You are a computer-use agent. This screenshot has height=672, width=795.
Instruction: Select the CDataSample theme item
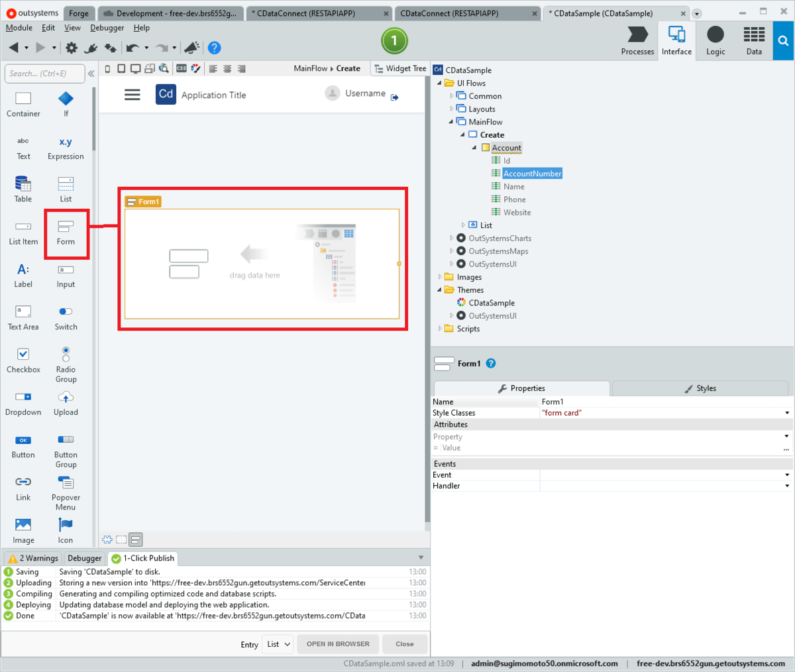[492, 303]
